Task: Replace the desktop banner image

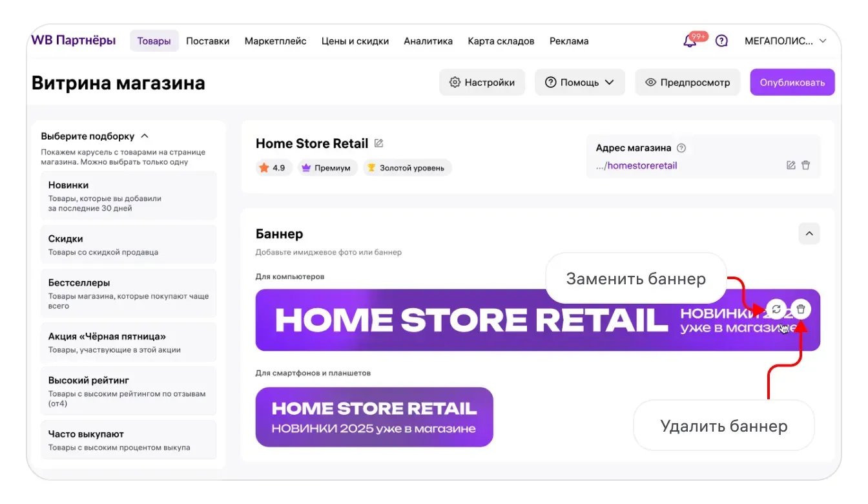Action: click(777, 310)
